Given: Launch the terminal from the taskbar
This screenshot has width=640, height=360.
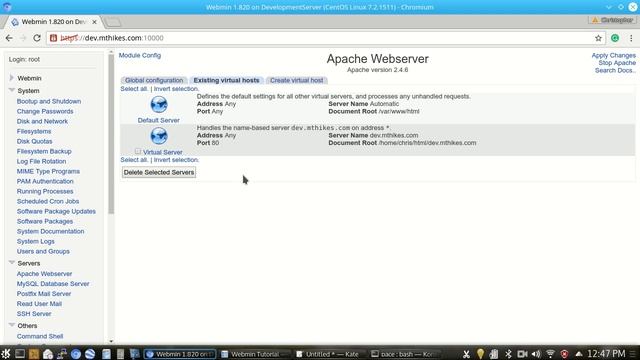Looking at the screenshot, I should pos(20,353).
